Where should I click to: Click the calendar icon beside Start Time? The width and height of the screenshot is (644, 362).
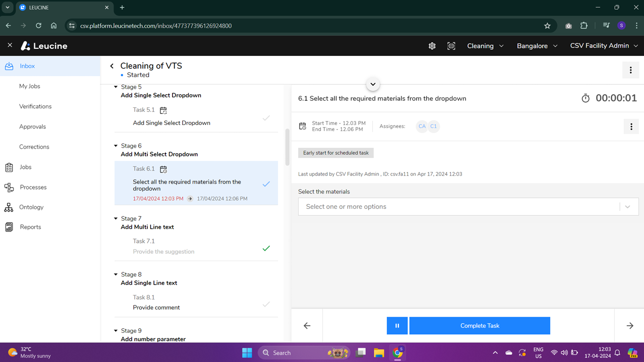pos(303,126)
